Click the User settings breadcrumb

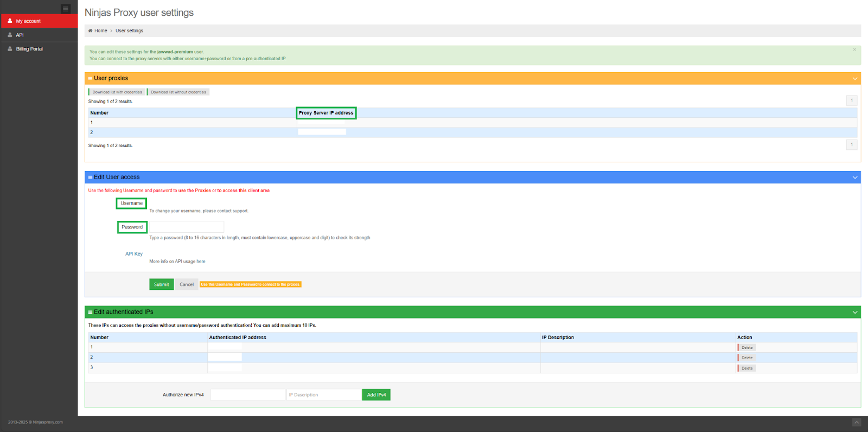pyautogui.click(x=129, y=30)
